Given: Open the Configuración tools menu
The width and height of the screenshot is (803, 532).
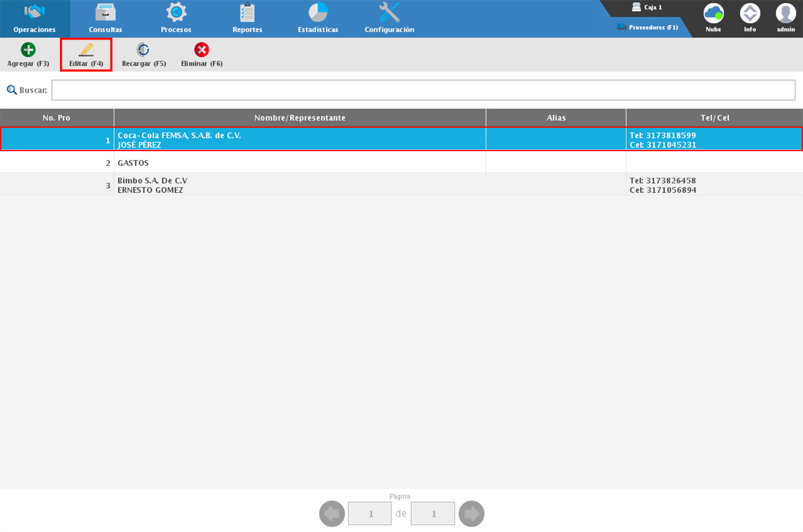Looking at the screenshot, I should point(389,19).
